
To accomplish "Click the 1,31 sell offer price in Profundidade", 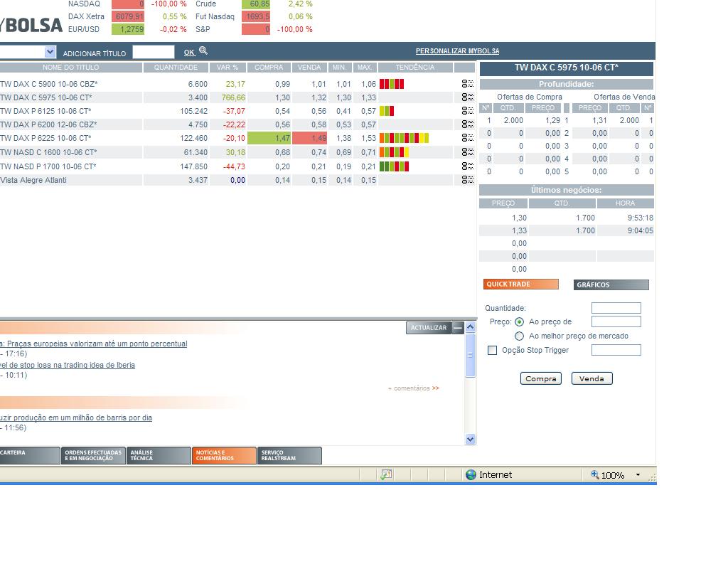I will 599,120.
